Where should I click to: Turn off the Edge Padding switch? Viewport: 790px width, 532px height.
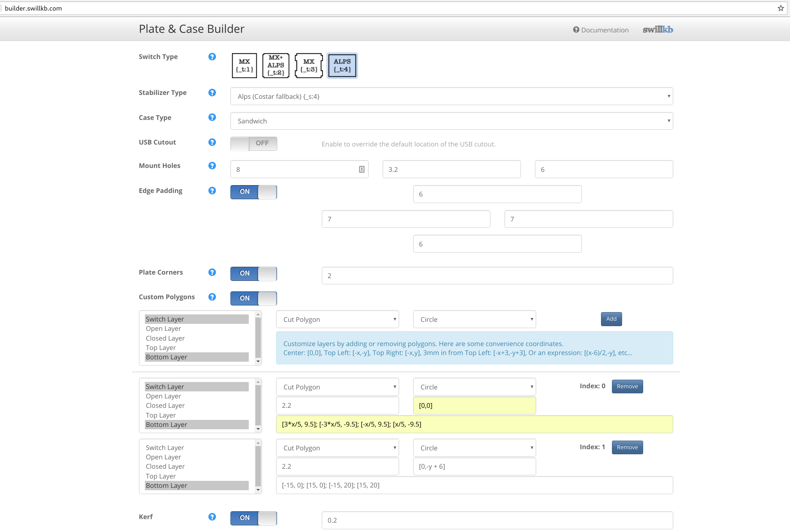coord(253,192)
